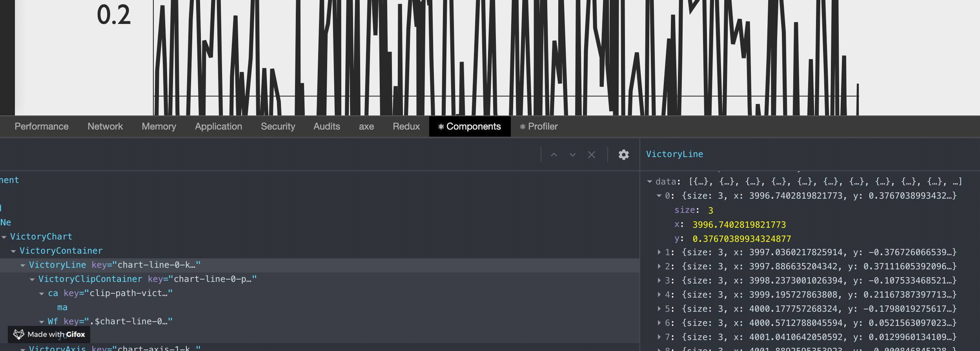Screen dimensions: 980x351
Task: Collapse the data prop array
Action: (x=650, y=182)
